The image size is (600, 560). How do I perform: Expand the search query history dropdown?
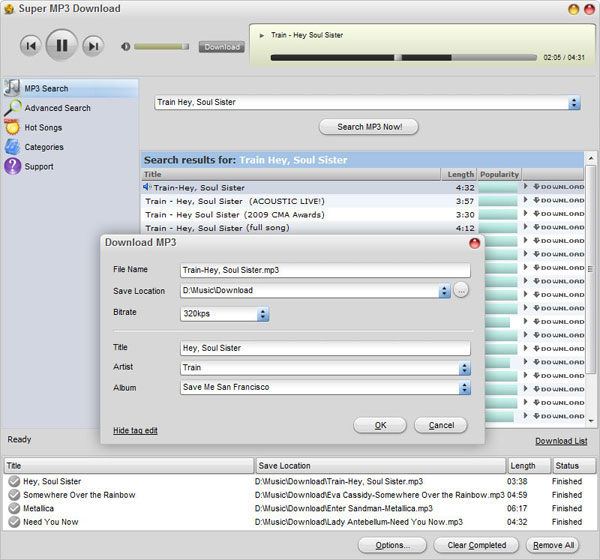574,103
